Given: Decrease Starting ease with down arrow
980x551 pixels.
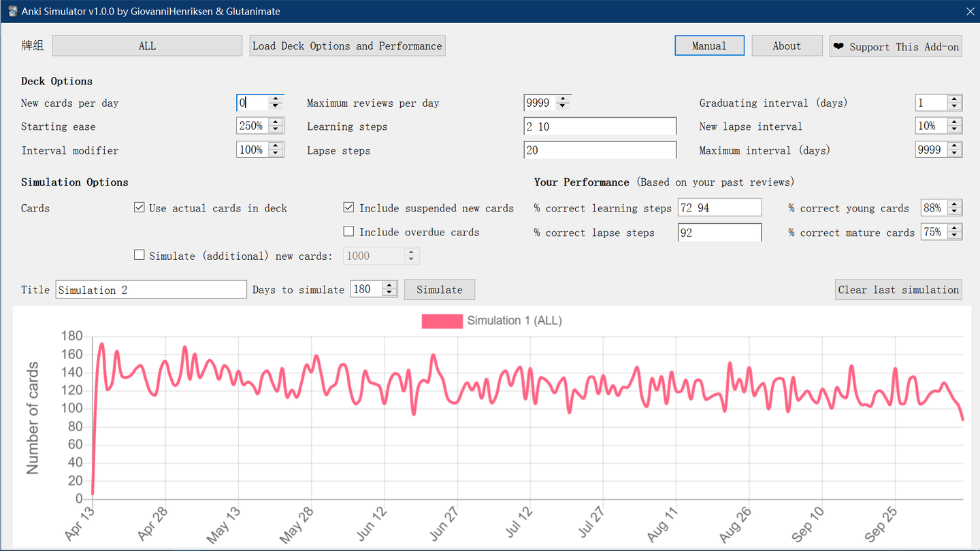Looking at the screenshot, I should (x=276, y=130).
